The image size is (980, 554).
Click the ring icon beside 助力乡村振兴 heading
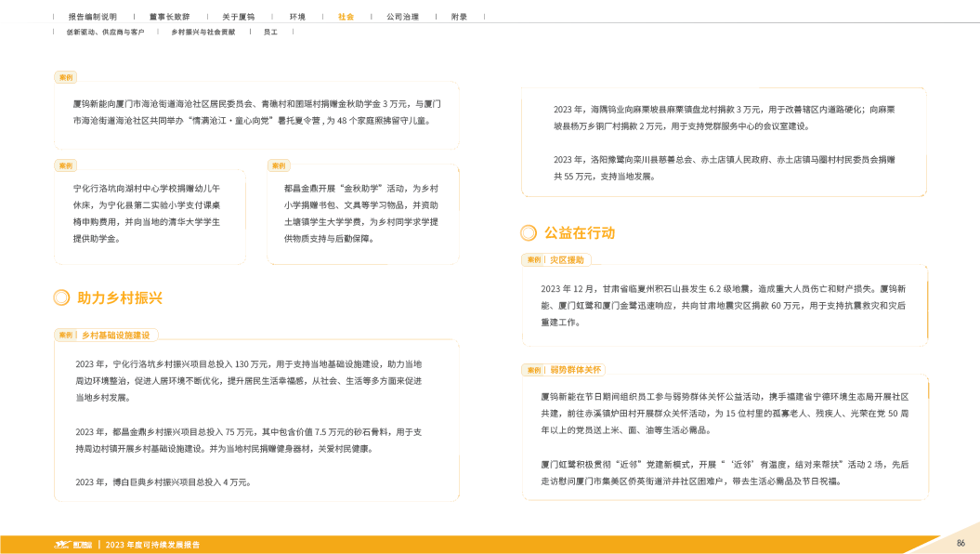[62, 297]
